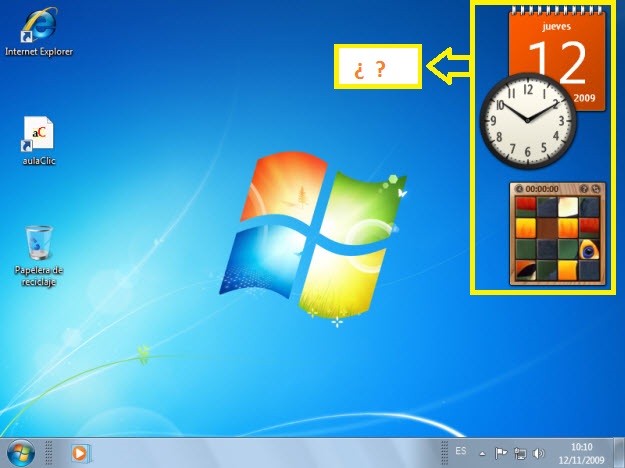Click the white puzzle tile
The width and height of the screenshot is (625, 468).
pos(568,207)
